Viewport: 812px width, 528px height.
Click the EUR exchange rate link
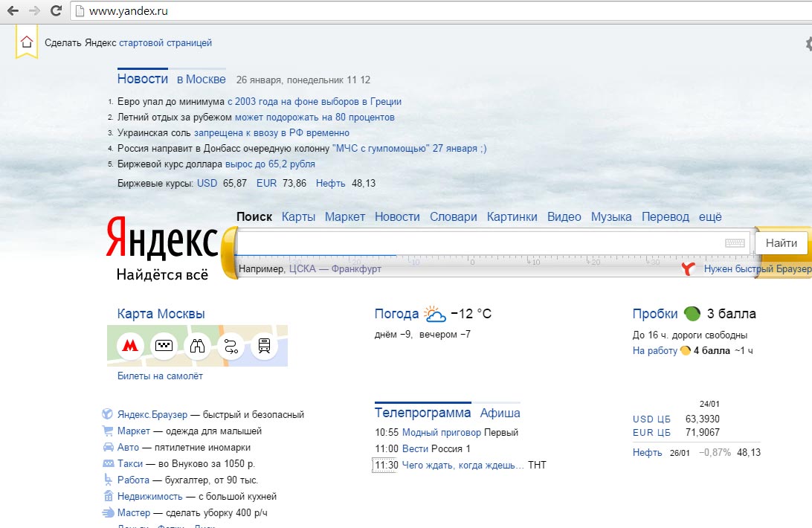click(x=267, y=183)
